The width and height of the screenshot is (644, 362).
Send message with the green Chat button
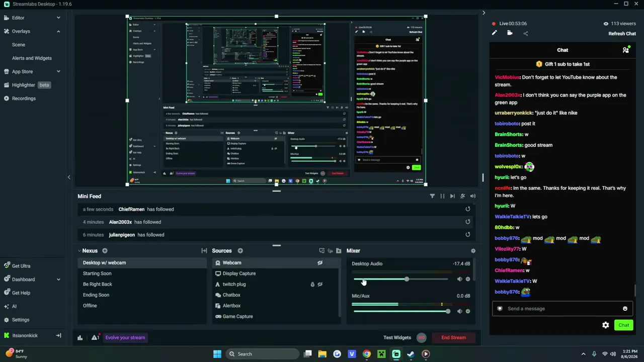624,325
